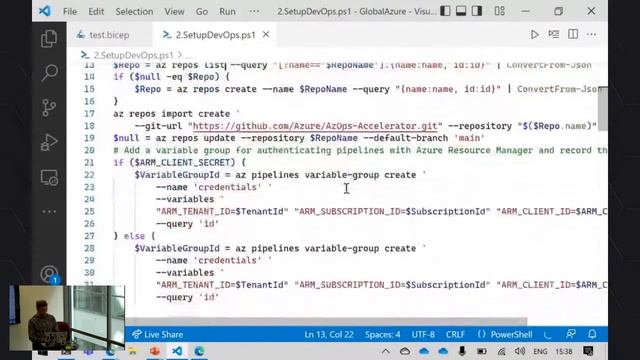Switch to the test.bicep tab
The width and height of the screenshot is (640, 360).
(109, 35)
